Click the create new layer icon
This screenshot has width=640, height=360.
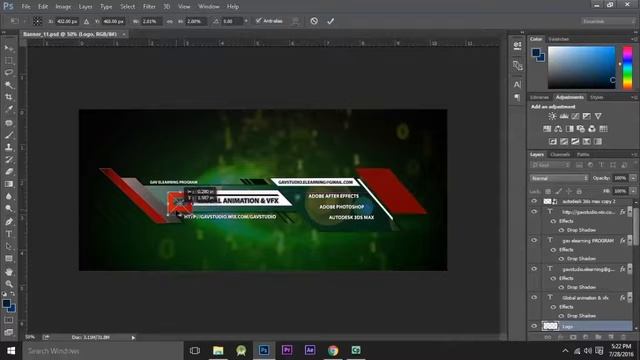point(611,337)
